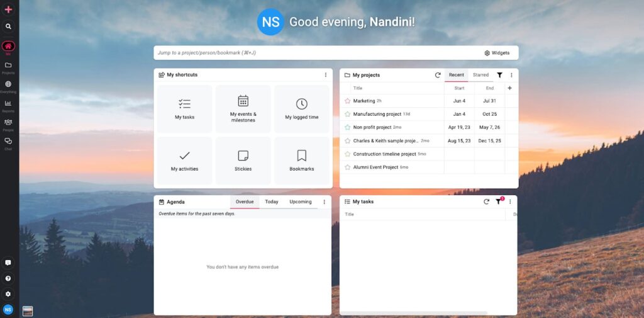Open the search magnifier in sidebar
The image size is (644, 318).
[x=8, y=26]
